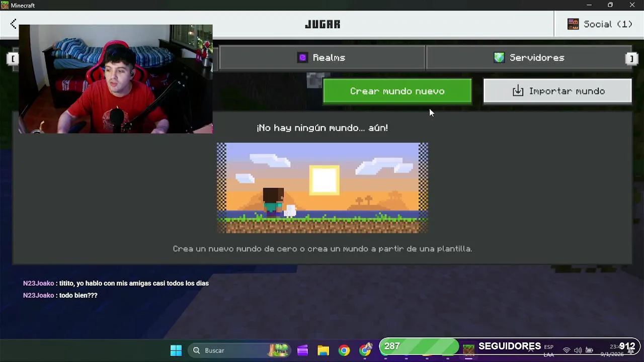Open the Windows Start menu

pyautogui.click(x=176, y=350)
